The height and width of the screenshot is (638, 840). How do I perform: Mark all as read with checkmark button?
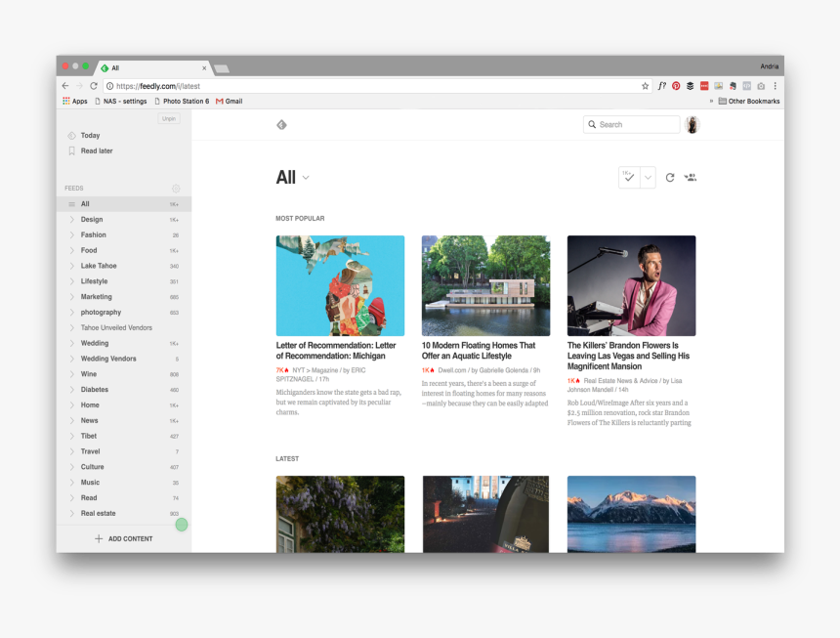[628, 178]
